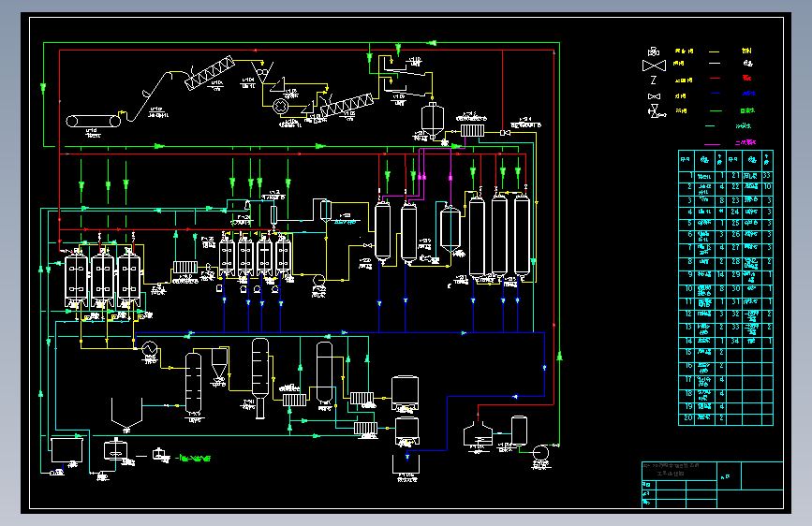812x526 pixels.
Task: Select the open cone-bottom vessel symbol at the lower left
Action: [x=126, y=413]
